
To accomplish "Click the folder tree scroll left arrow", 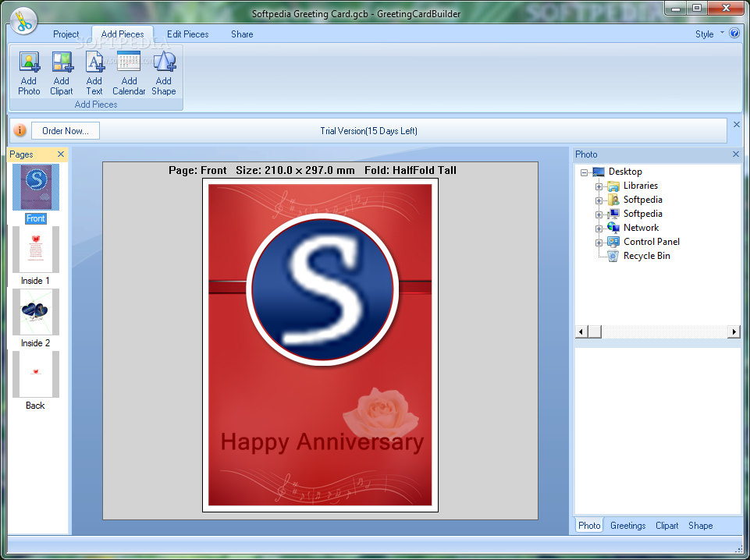I will pos(581,331).
